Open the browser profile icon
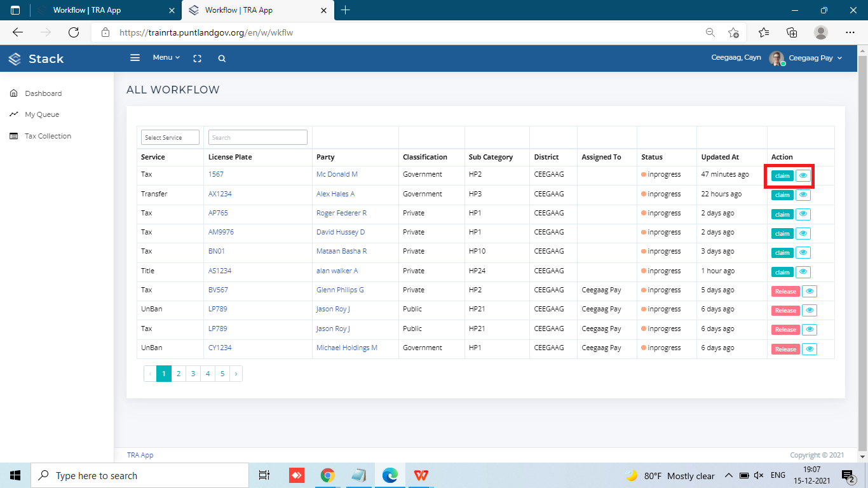Screen dimensions: 868x488 821,32
